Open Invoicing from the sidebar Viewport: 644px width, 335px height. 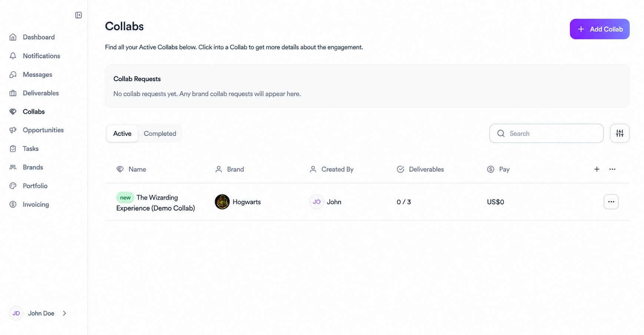36,204
